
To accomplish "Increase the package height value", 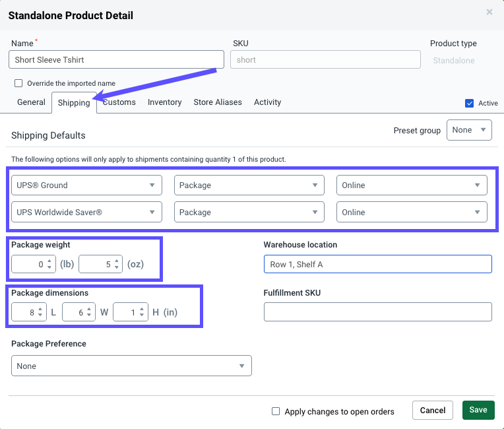I will (142, 308).
